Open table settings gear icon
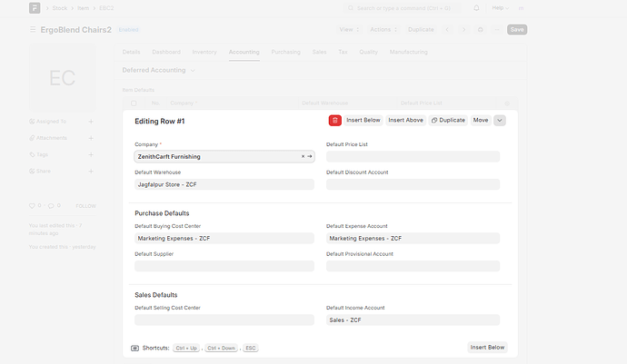Screen dimensions: 627x364 [507, 103]
